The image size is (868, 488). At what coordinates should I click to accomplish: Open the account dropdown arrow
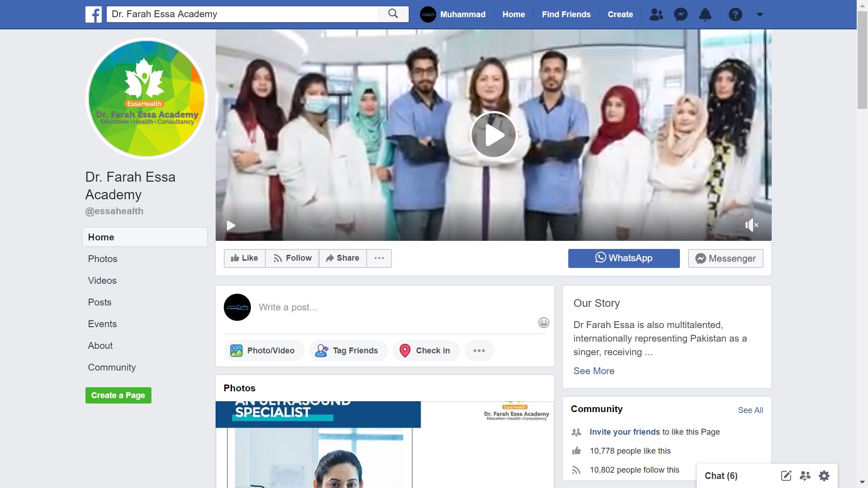coord(759,14)
